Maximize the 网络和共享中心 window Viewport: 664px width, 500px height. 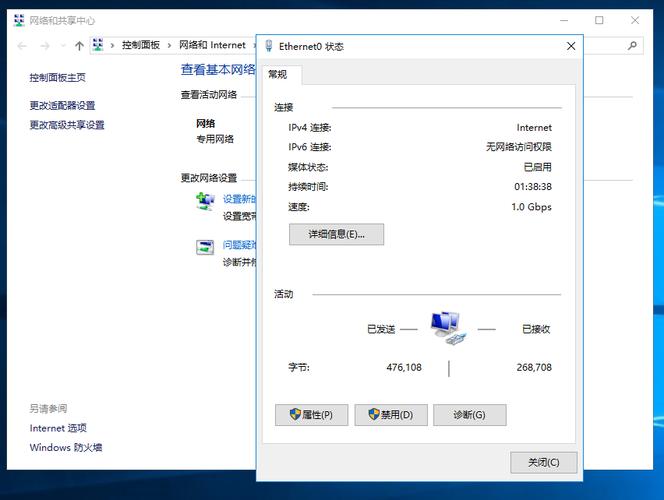pyautogui.click(x=599, y=20)
